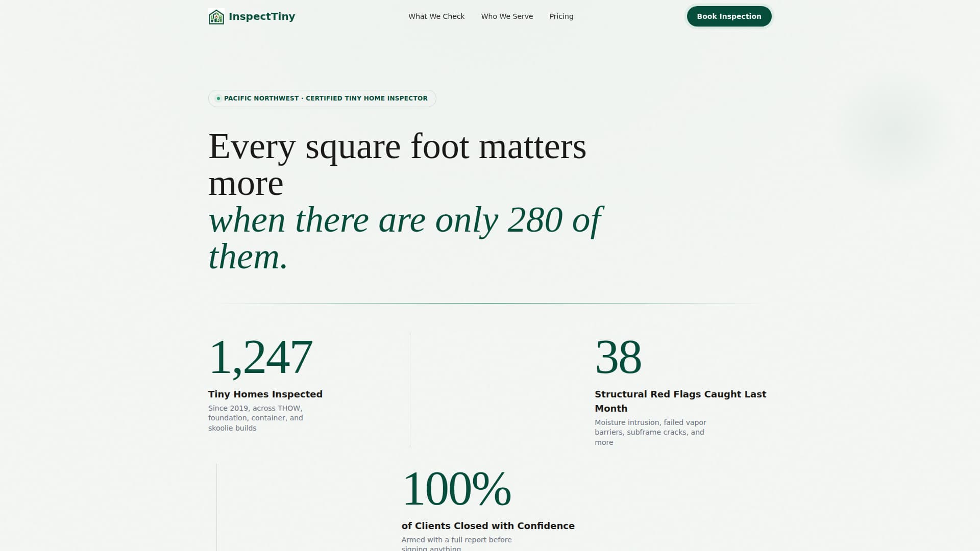Click the of Clients Closed with Confidence heading
Image resolution: width=980 pixels, height=551 pixels.
pyautogui.click(x=487, y=525)
